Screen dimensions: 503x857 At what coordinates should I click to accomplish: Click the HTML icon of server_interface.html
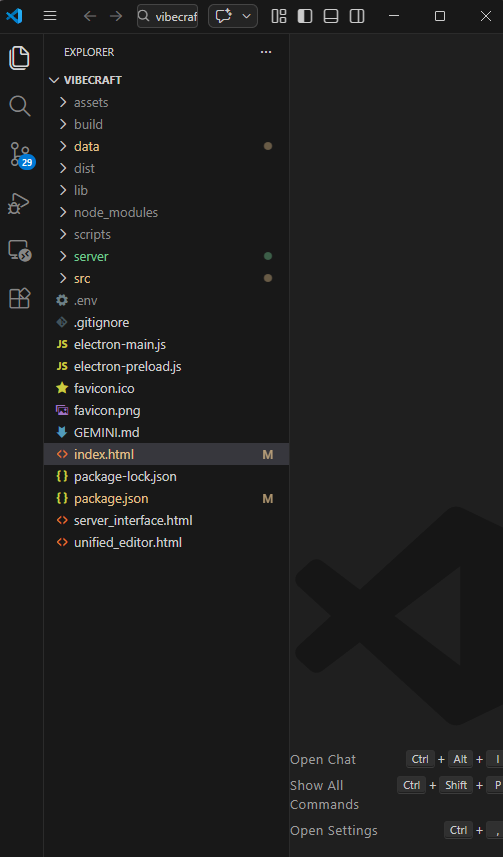click(x=62, y=520)
